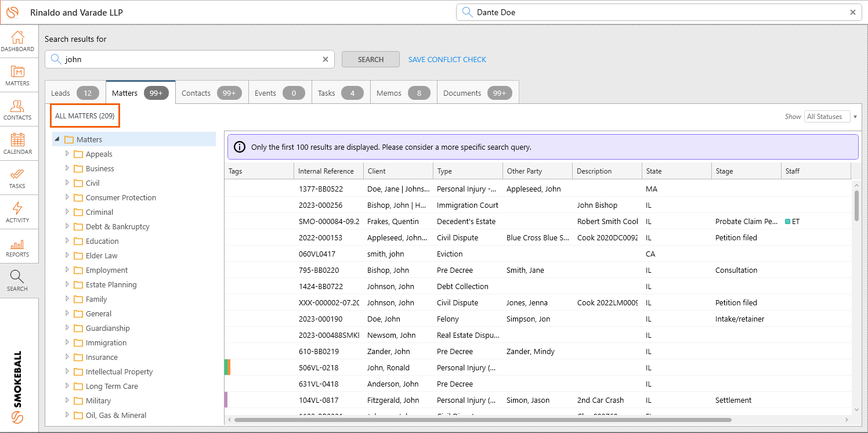Go to Matters in the sidebar
Viewport: 868px width, 433px height.
click(17, 75)
